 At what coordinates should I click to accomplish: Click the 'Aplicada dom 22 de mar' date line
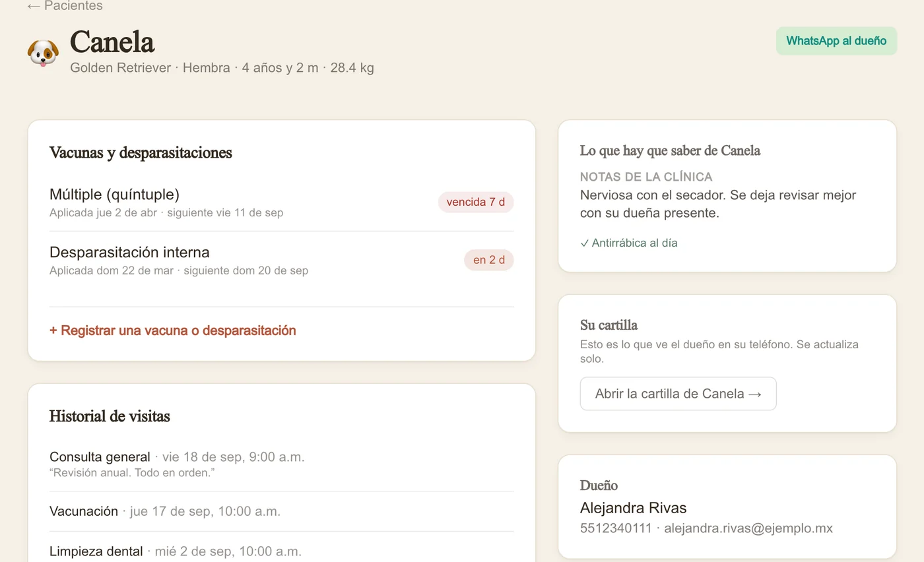(x=179, y=270)
